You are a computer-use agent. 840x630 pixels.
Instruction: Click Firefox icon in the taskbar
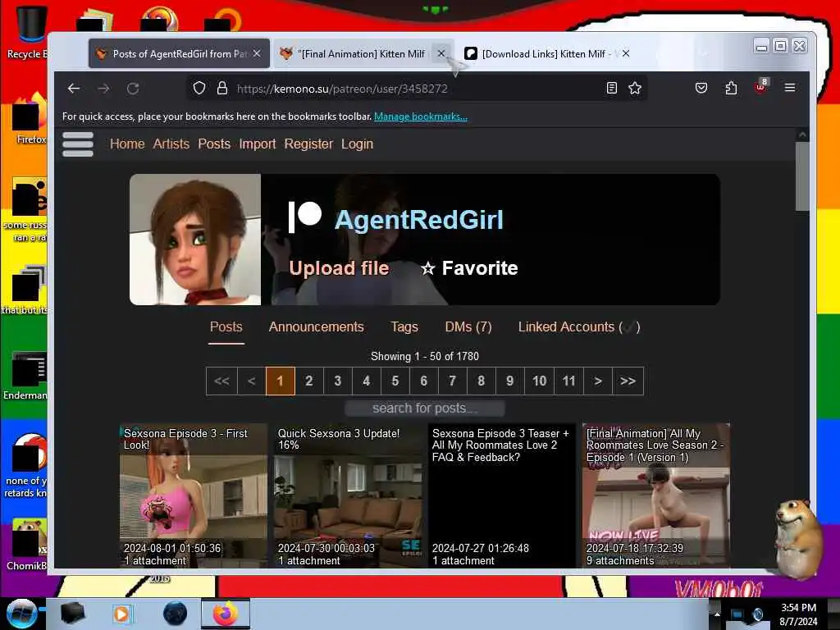coord(226,614)
